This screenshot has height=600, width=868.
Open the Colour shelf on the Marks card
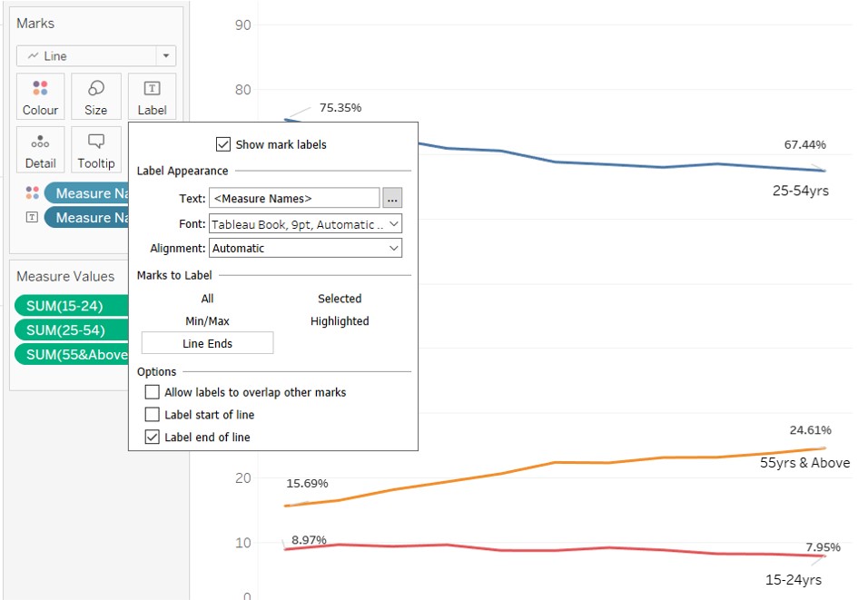point(40,96)
